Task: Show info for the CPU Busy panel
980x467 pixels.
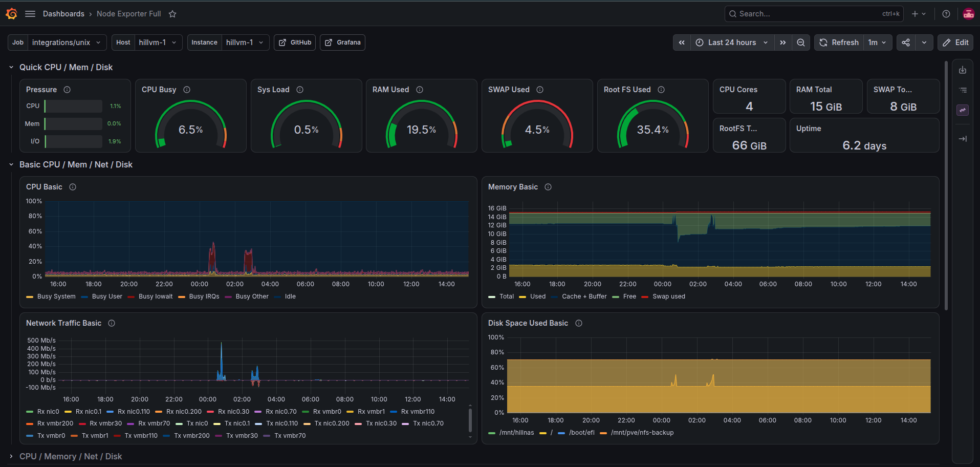Action: [187, 90]
